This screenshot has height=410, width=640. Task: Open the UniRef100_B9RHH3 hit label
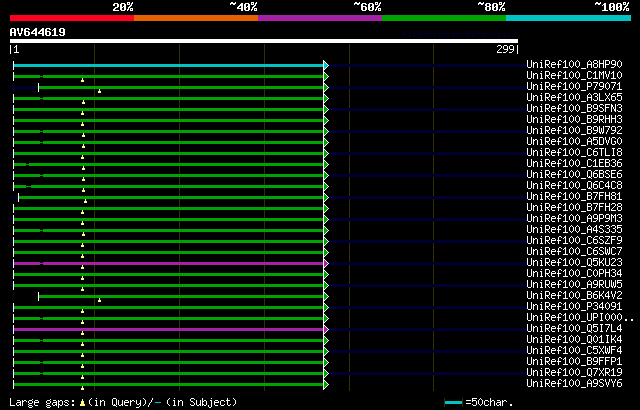pyautogui.click(x=574, y=120)
